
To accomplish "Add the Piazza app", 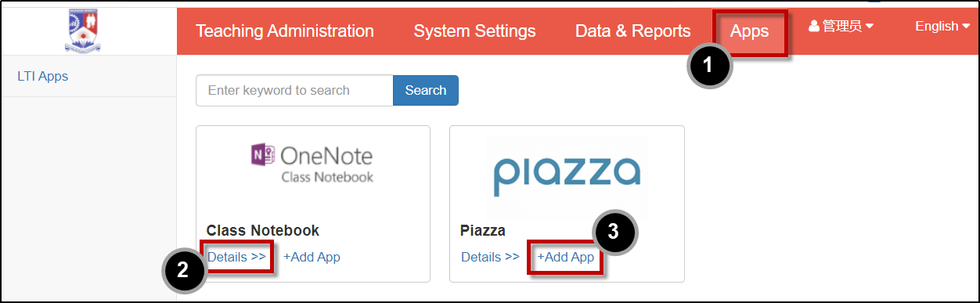I will point(565,257).
